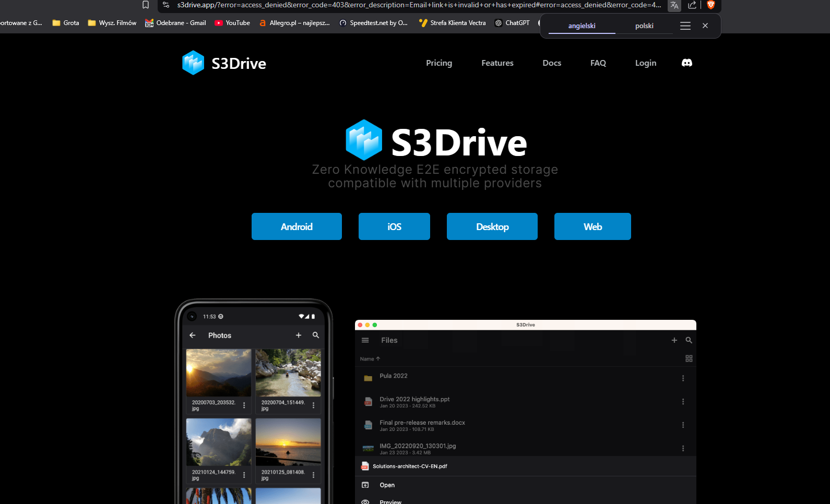830x504 pixels.
Task: Open options for 20210125_081408.jpg
Action: click(313, 475)
